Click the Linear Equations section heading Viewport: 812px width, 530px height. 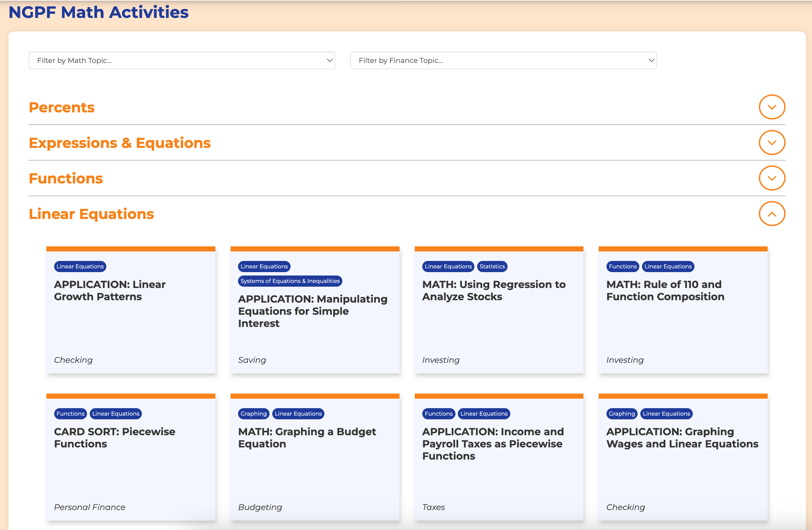91,214
